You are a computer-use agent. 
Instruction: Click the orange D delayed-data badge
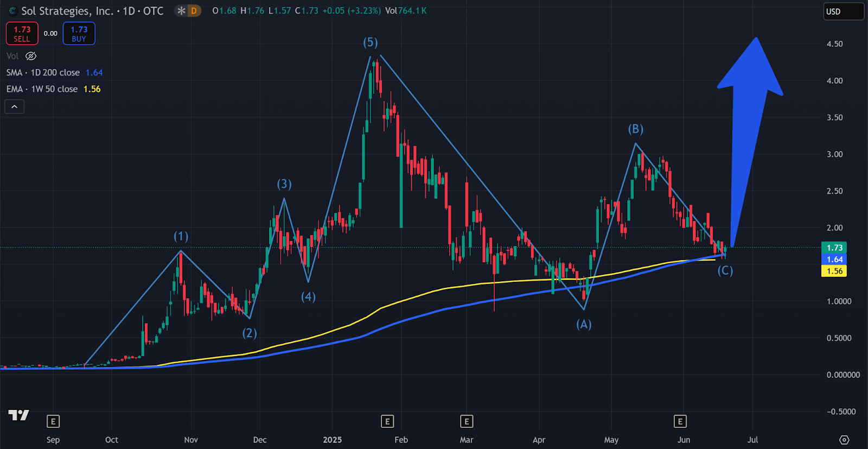[x=194, y=11]
